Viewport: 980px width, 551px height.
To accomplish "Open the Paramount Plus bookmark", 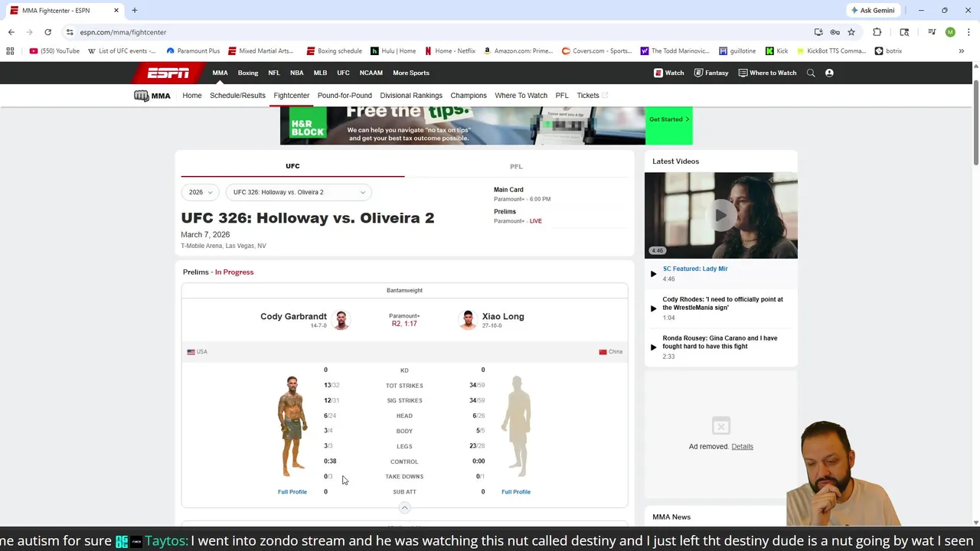I will point(193,51).
